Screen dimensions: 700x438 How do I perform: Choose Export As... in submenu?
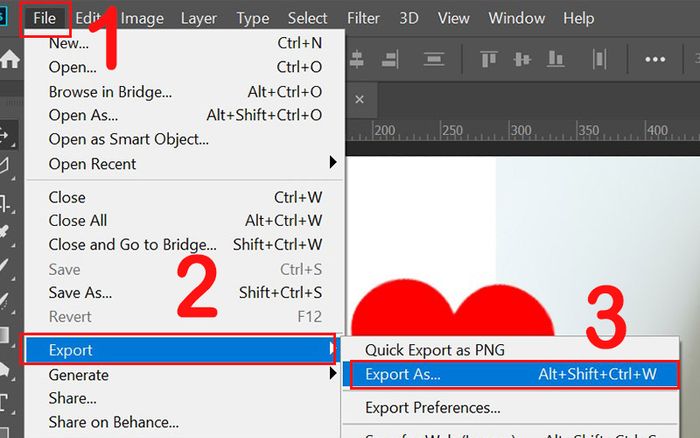point(511,374)
